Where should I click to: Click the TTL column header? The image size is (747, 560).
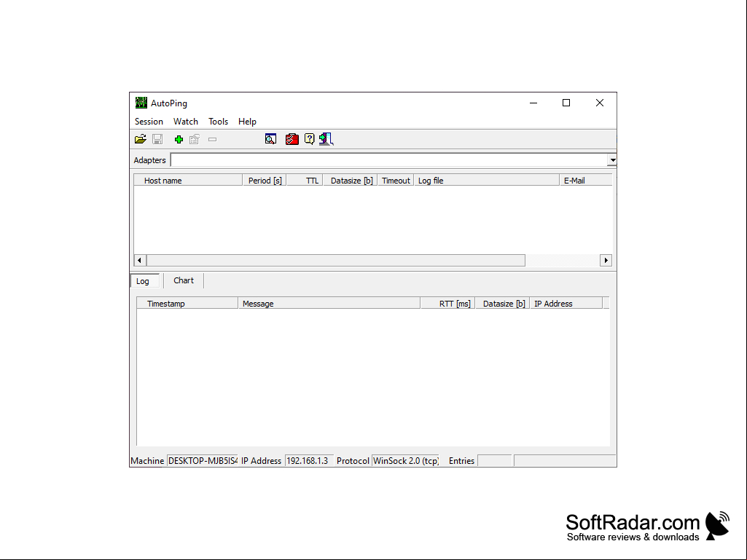pos(305,181)
